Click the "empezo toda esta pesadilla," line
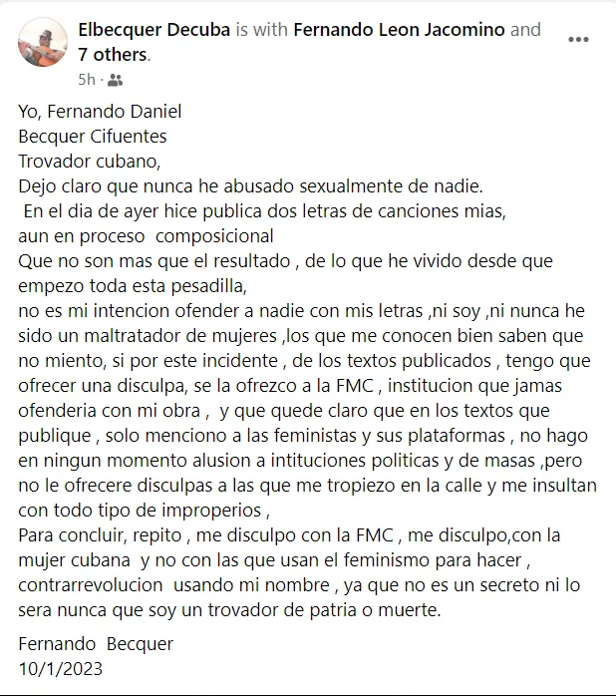The height and width of the screenshot is (696, 616). point(133,286)
